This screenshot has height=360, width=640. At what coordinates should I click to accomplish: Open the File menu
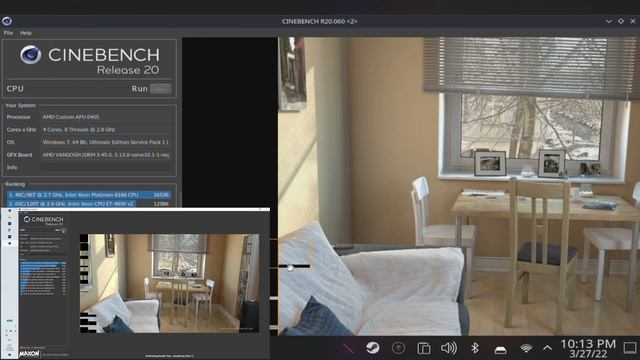(x=8, y=33)
